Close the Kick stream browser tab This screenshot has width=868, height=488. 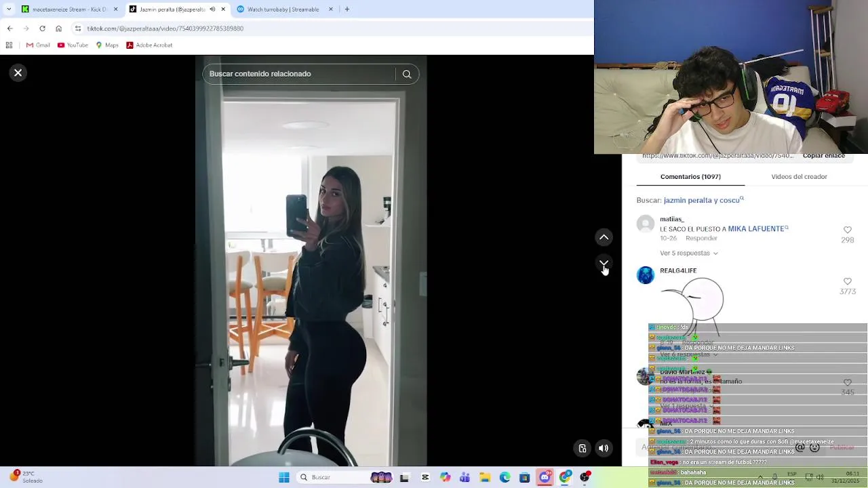click(115, 9)
